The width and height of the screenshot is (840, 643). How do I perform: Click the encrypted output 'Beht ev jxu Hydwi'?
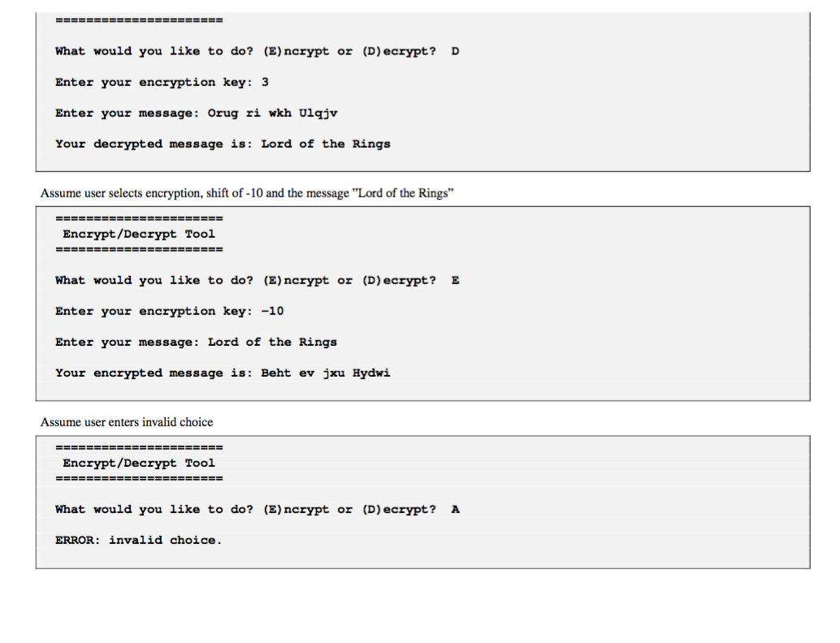[x=326, y=373]
